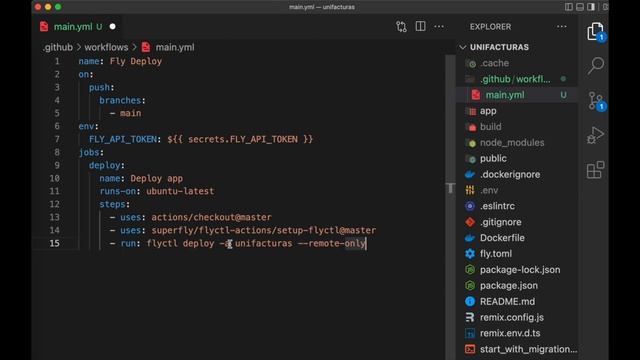The height and width of the screenshot is (360, 640).
Task: Split the editor to the right
Action: [420, 27]
